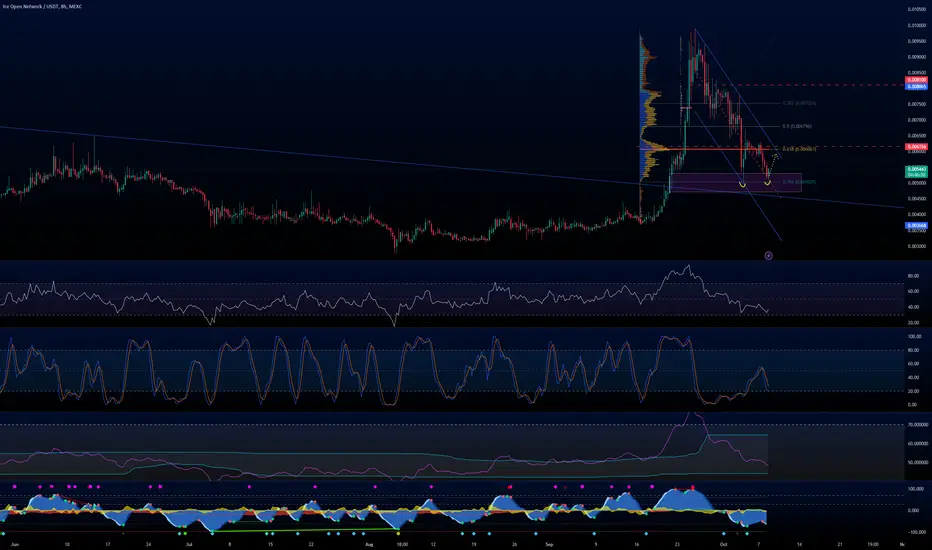Click the 70.000000 value on the third indicator axis
This screenshot has width=932, height=550.
pos(918,425)
